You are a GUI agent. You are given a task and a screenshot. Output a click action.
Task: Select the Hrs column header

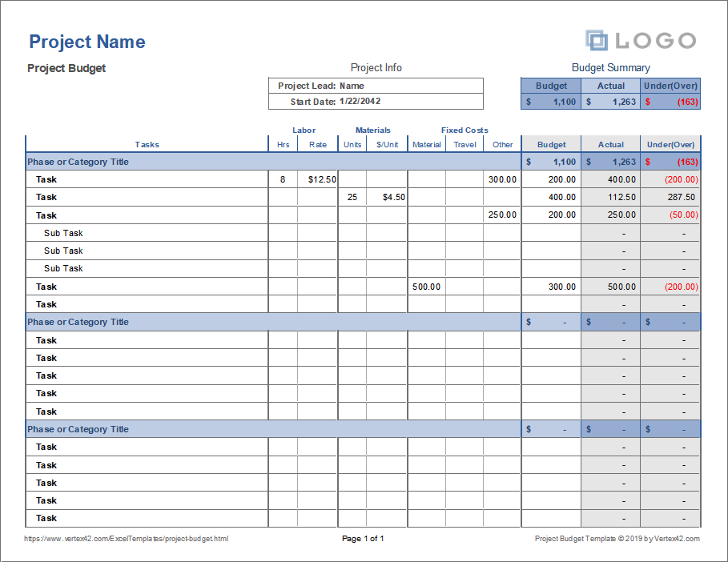click(x=283, y=145)
